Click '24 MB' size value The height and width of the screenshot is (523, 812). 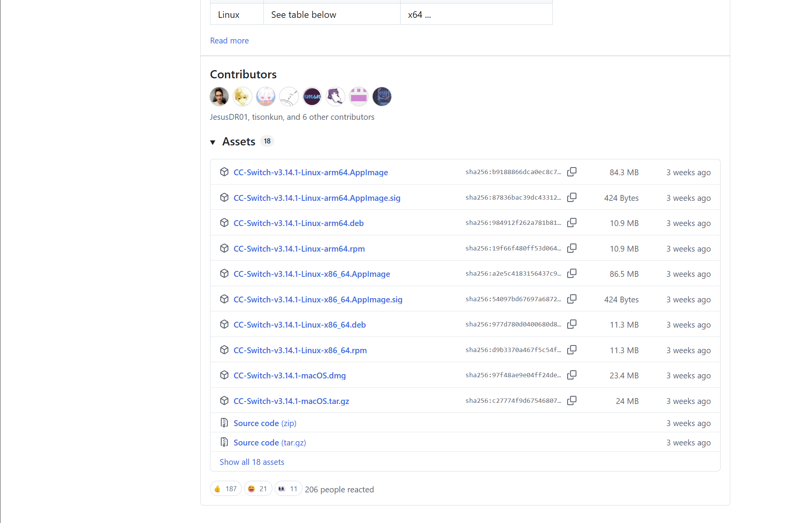tap(627, 401)
